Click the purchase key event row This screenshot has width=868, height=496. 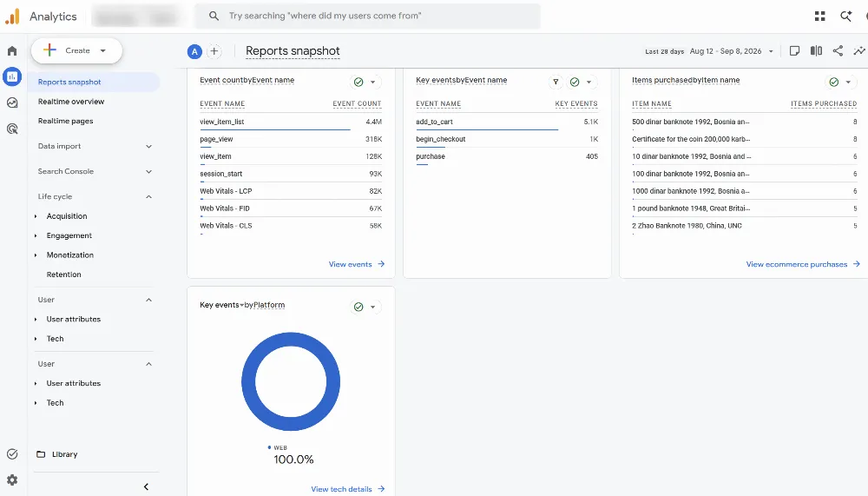click(507, 157)
